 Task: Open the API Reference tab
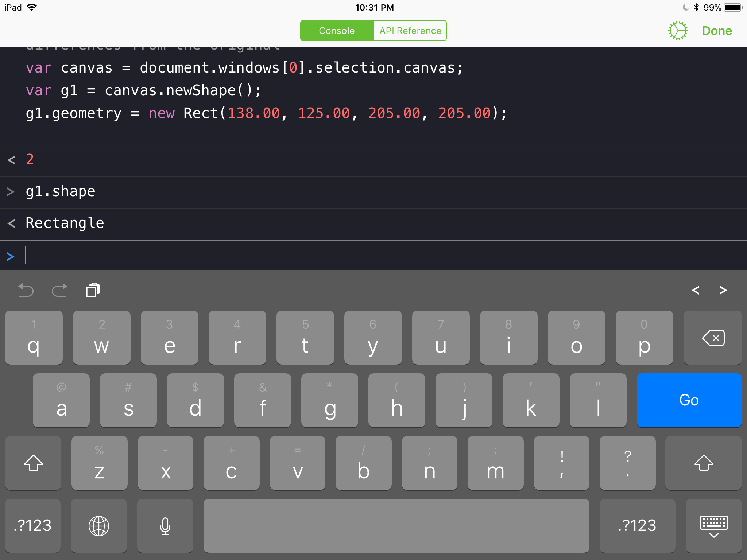tap(410, 31)
